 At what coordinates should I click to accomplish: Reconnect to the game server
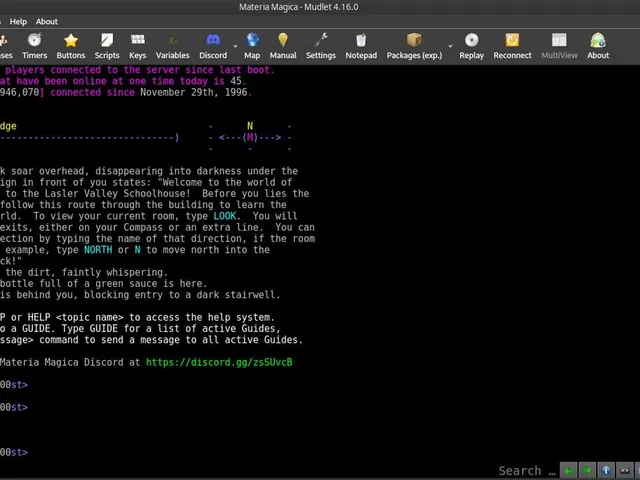(x=512, y=46)
